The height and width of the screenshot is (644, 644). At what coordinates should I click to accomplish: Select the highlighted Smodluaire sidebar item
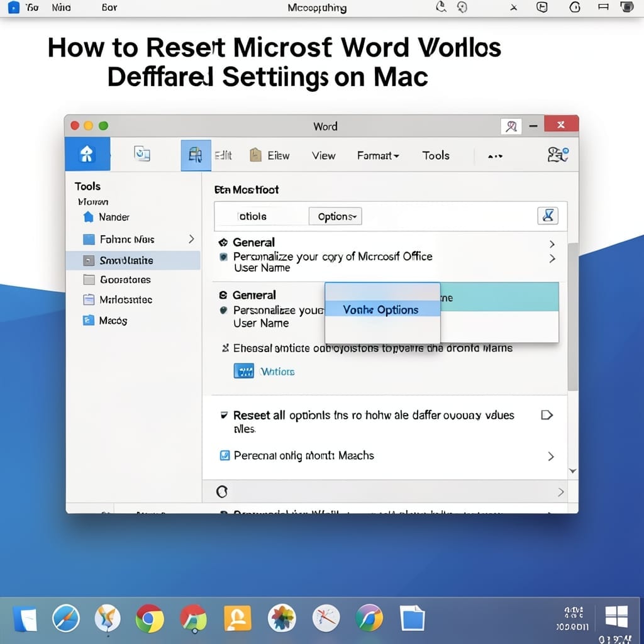pyautogui.click(x=133, y=260)
